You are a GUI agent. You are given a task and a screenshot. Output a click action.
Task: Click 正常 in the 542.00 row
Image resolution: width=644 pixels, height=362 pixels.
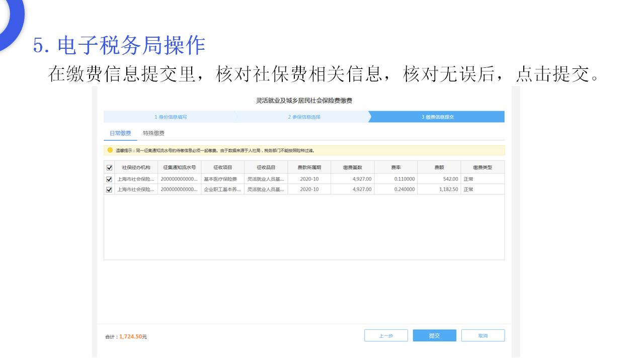[468, 179]
